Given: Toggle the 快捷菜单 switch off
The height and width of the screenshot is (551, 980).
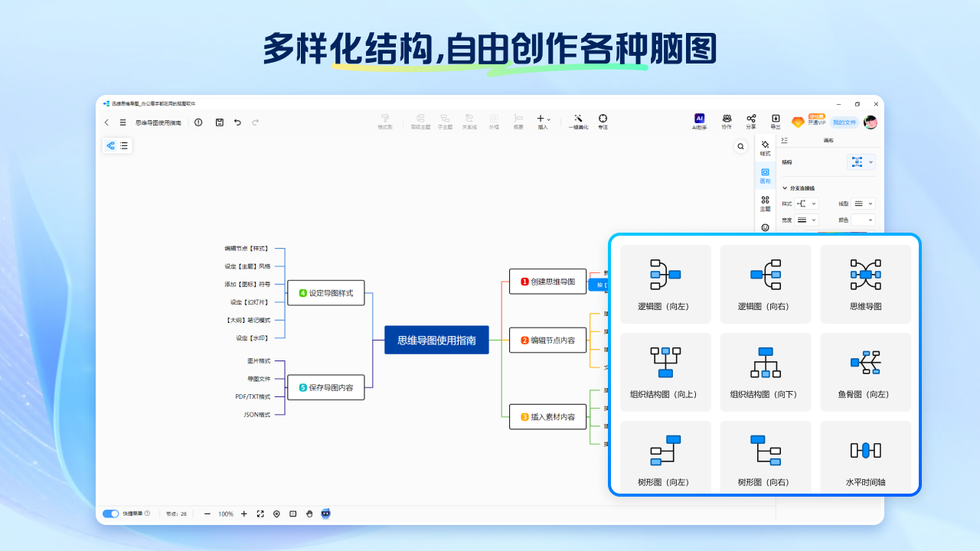Looking at the screenshot, I should tap(110, 514).
